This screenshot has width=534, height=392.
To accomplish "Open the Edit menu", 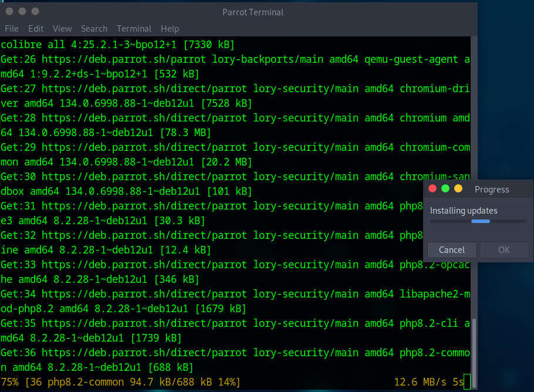I will point(36,28).
